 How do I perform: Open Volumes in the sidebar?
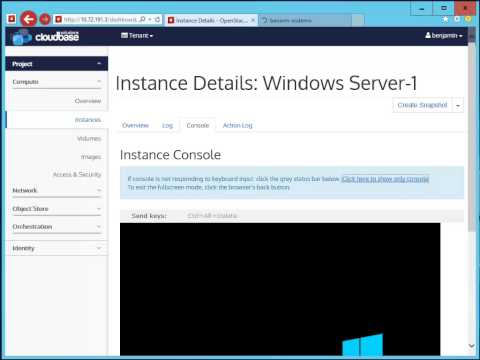tap(89, 138)
